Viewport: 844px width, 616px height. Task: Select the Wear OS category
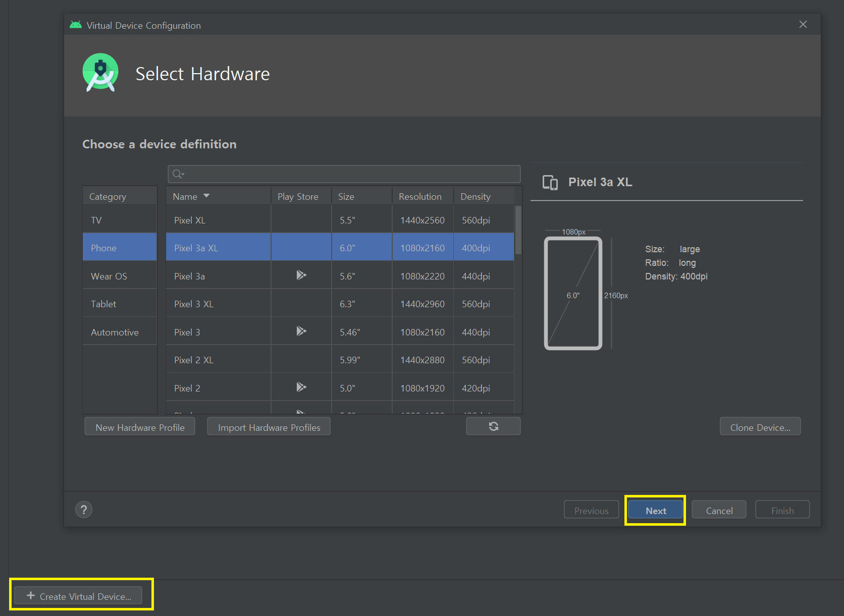tap(109, 276)
